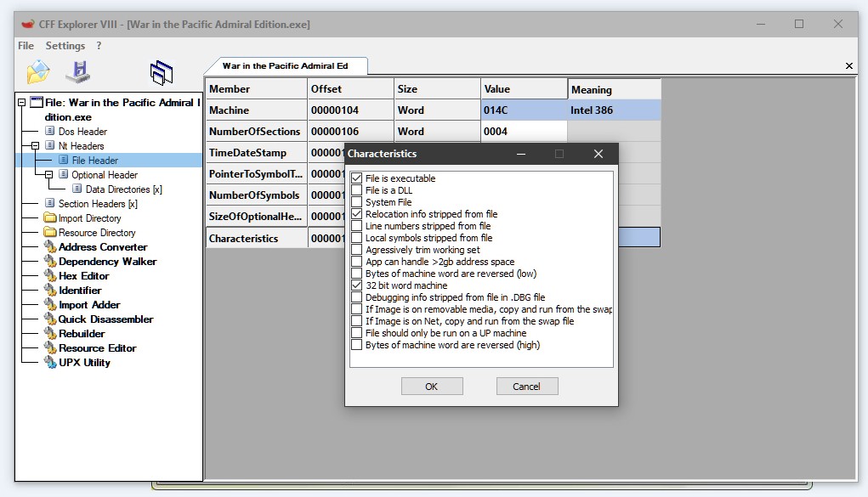Open file using the folder toolbar icon

pyautogui.click(x=37, y=72)
